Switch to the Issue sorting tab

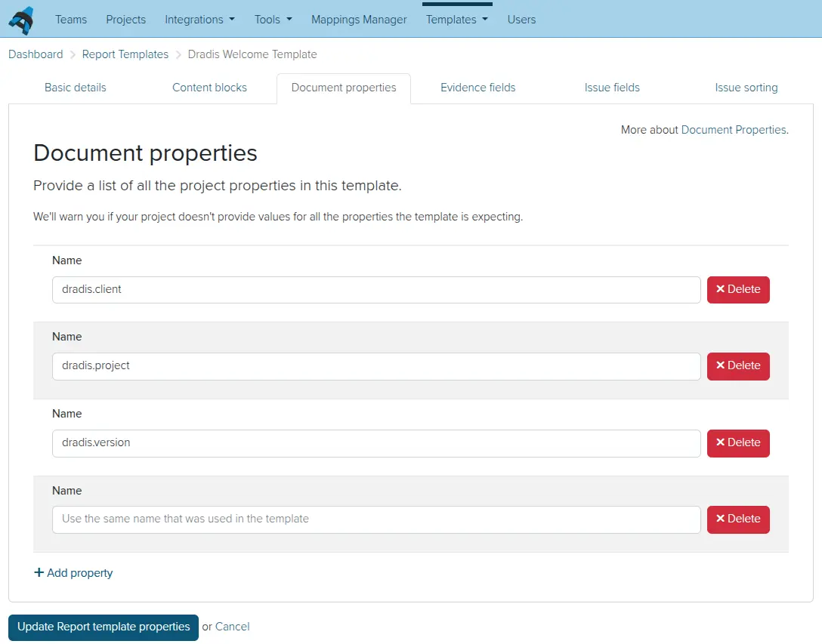click(x=746, y=88)
